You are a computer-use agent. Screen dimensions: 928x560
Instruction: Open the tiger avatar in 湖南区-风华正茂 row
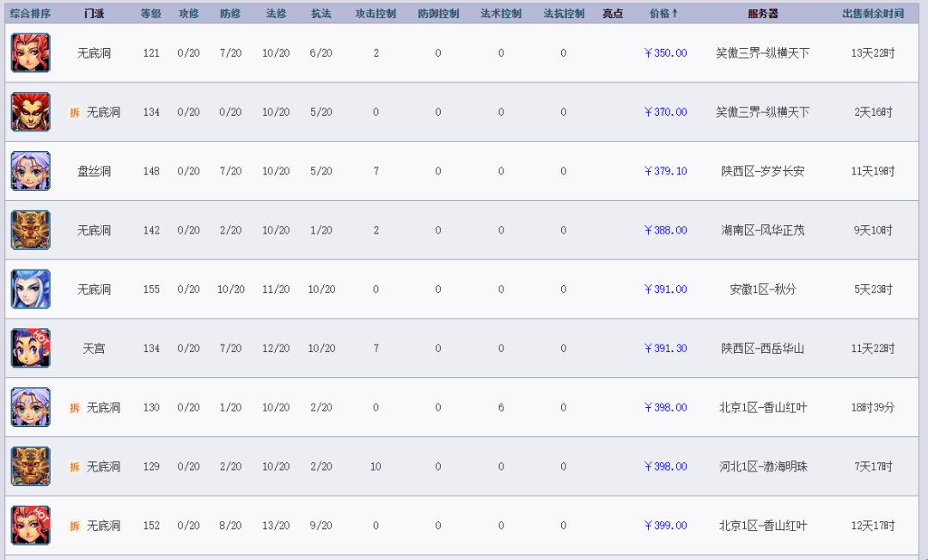[31, 230]
